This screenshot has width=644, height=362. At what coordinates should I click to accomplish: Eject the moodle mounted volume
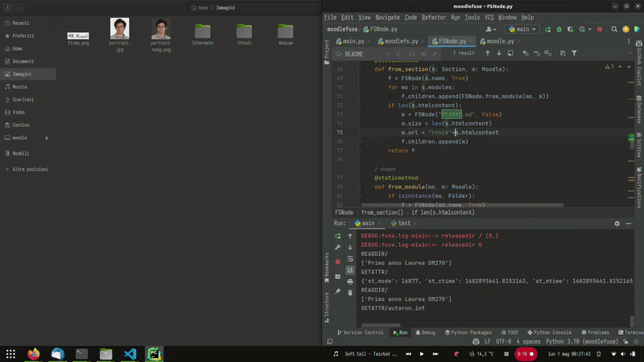[46, 138]
